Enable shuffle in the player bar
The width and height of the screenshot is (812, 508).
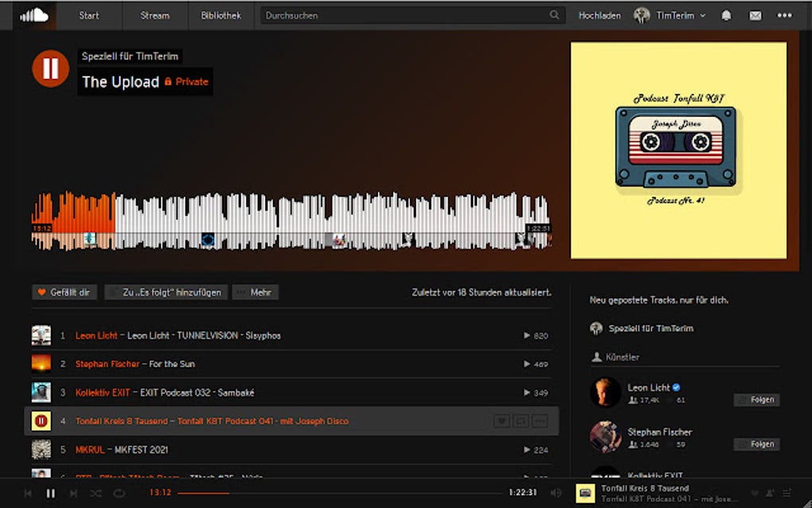pyautogui.click(x=96, y=494)
